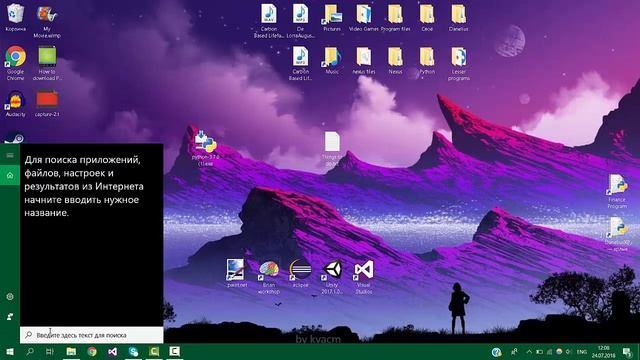This screenshot has width=640, height=360.
Task: Select the capture-2.1 desktop file
Action: pyautogui.click(x=47, y=104)
